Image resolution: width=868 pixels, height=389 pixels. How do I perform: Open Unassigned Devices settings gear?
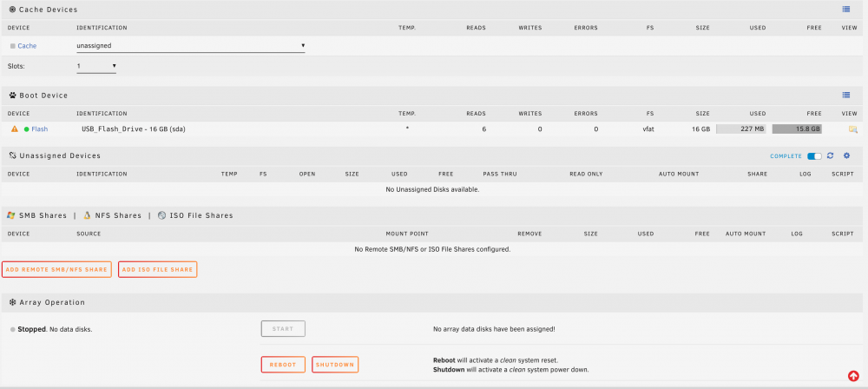coord(846,155)
